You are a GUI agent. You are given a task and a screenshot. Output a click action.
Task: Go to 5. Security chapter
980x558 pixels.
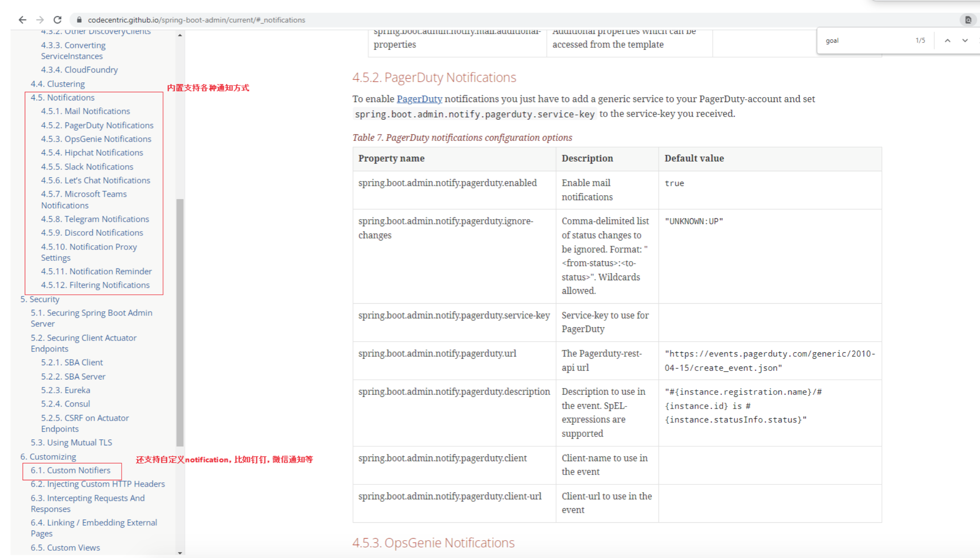point(40,299)
